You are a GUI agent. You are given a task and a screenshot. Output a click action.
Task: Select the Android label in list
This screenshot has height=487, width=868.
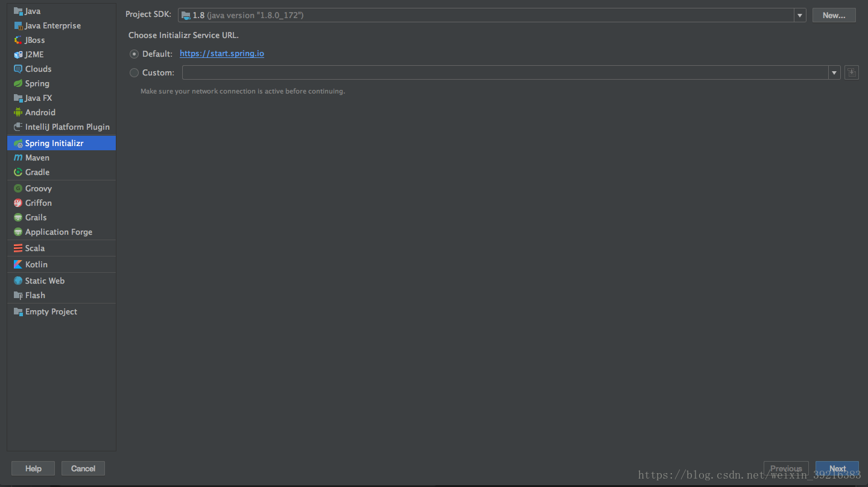point(40,113)
